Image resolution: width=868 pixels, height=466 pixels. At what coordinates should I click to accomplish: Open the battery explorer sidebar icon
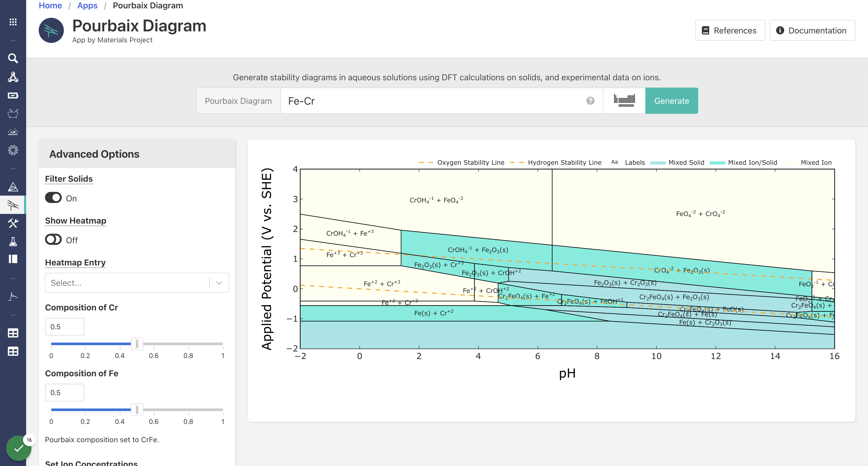tap(13, 95)
